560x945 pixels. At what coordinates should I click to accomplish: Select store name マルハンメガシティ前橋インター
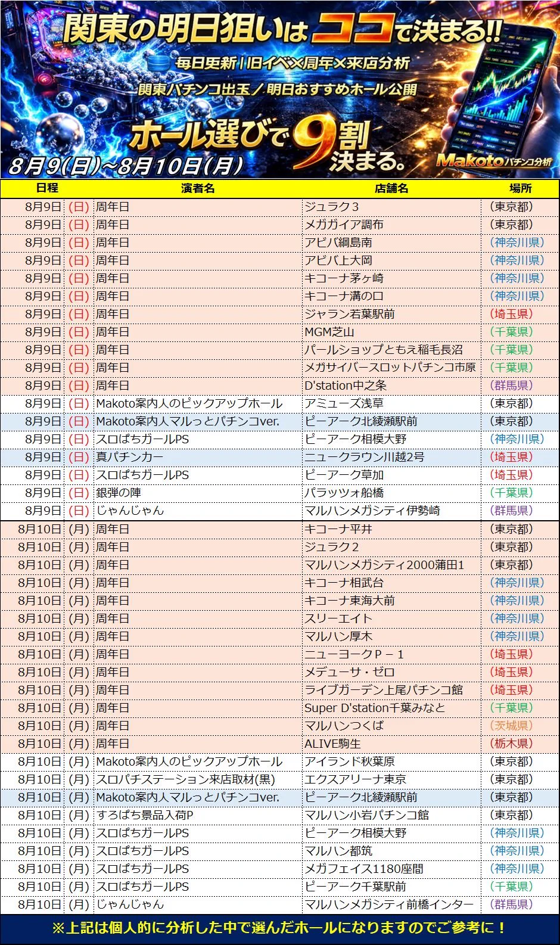pos(389,904)
